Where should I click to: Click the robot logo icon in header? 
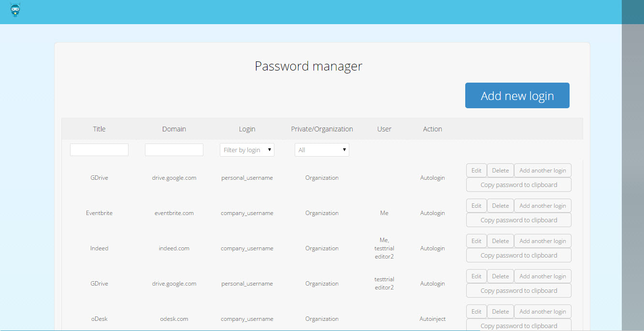tap(15, 11)
